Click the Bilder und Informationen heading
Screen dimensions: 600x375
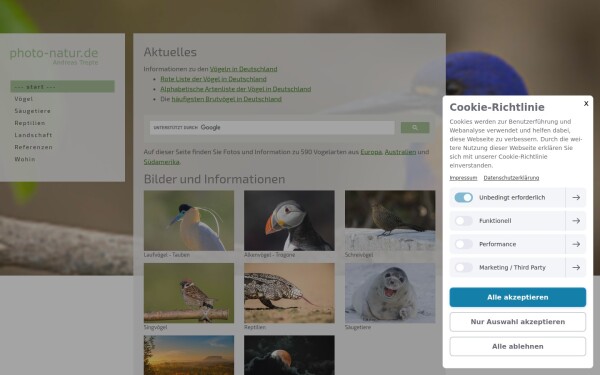(x=214, y=179)
